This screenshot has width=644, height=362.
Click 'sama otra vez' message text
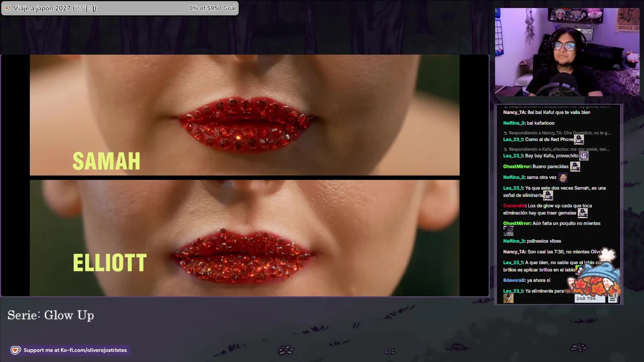coord(542,177)
